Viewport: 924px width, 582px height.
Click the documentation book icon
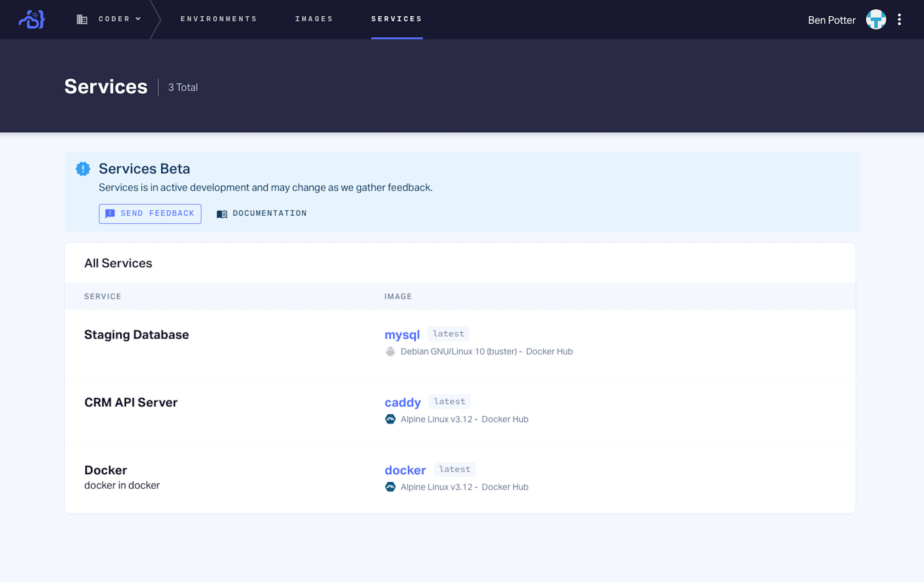click(222, 214)
